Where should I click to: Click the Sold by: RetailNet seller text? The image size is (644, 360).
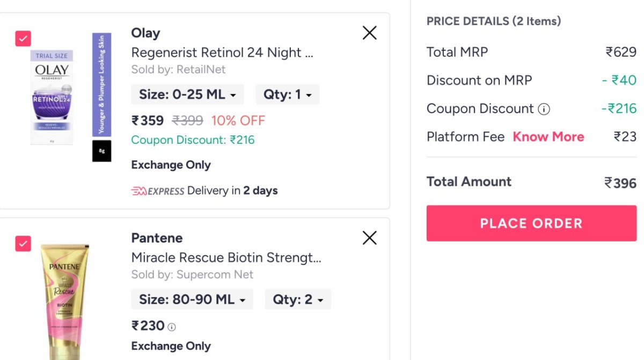coord(179,70)
